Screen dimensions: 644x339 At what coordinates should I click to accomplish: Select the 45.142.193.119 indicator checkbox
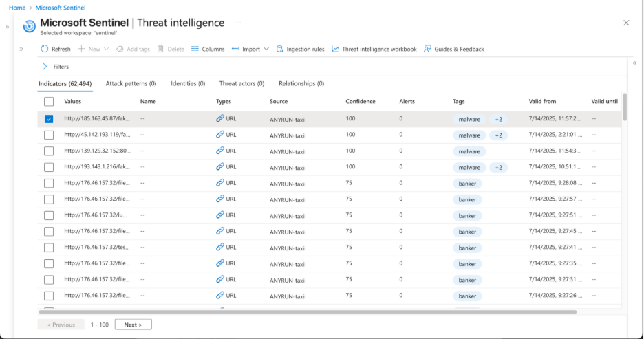[x=49, y=135]
